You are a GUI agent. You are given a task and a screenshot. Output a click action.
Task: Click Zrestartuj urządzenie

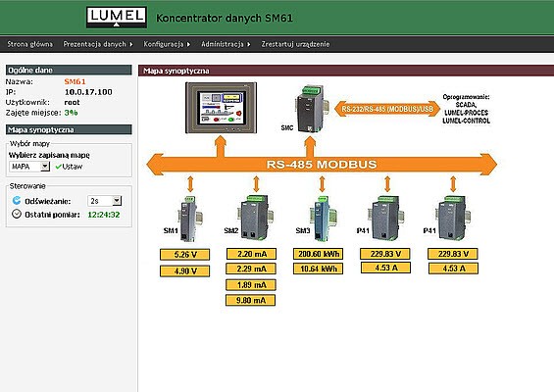295,44
